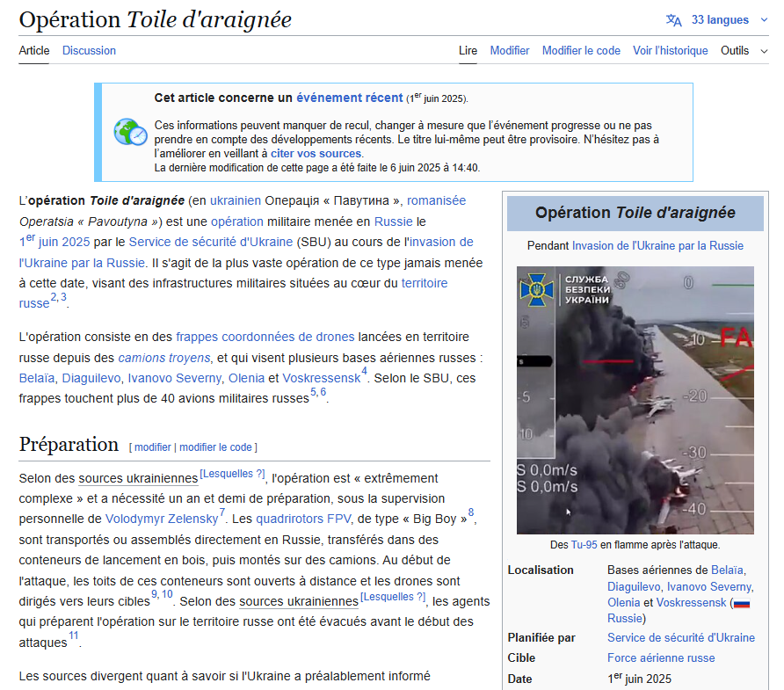Open Belaïa link in infobox Localisation
Image resolution: width=784 pixels, height=690 pixels.
click(728, 570)
